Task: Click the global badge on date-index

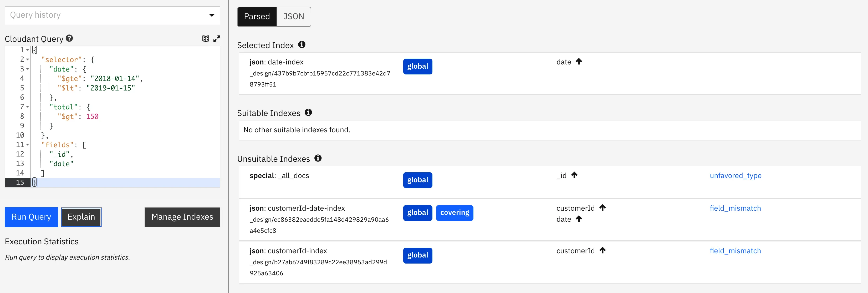Action: pyautogui.click(x=417, y=67)
